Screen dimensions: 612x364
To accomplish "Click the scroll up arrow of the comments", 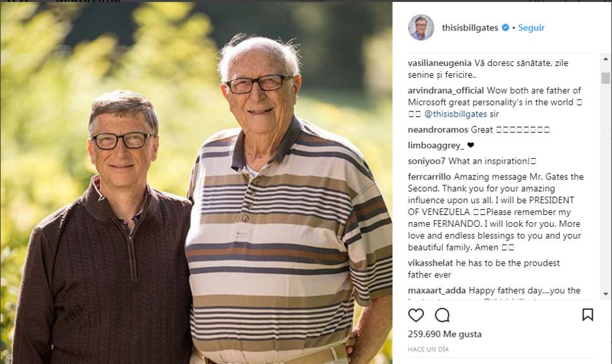I will [x=605, y=59].
